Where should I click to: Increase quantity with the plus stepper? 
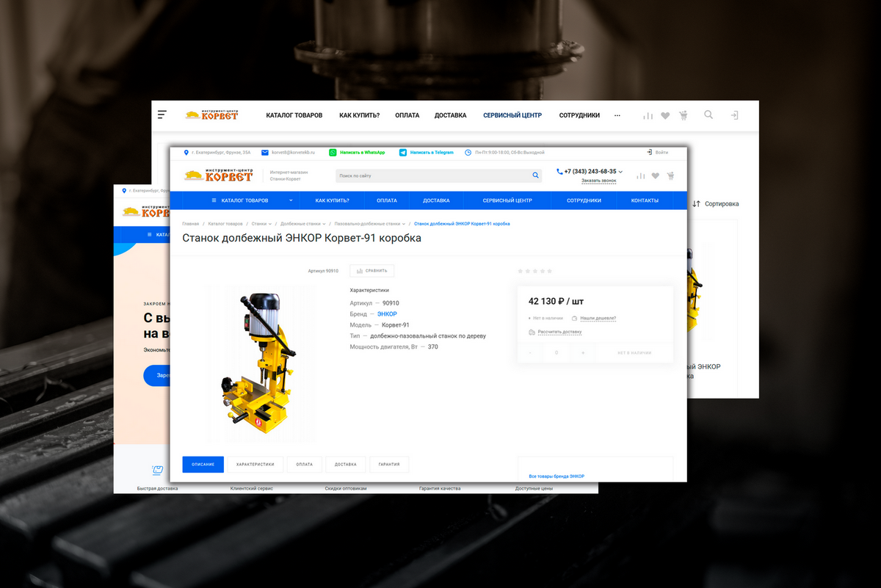click(x=583, y=353)
